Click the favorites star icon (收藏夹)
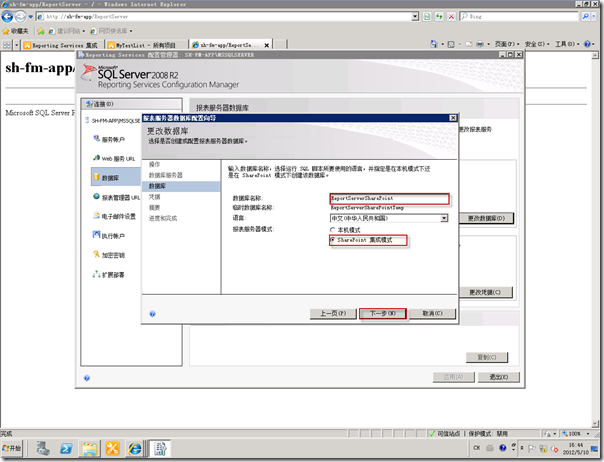604x462 pixels. [x=16, y=31]
